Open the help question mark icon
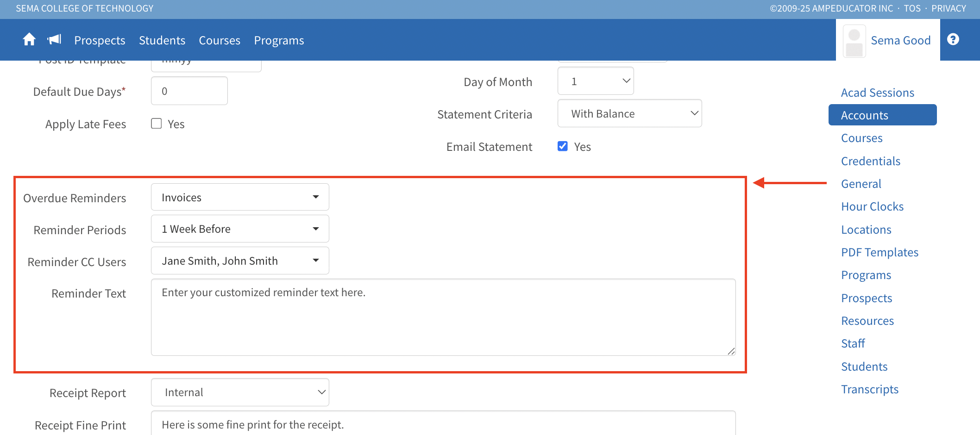 pos(953,40)
